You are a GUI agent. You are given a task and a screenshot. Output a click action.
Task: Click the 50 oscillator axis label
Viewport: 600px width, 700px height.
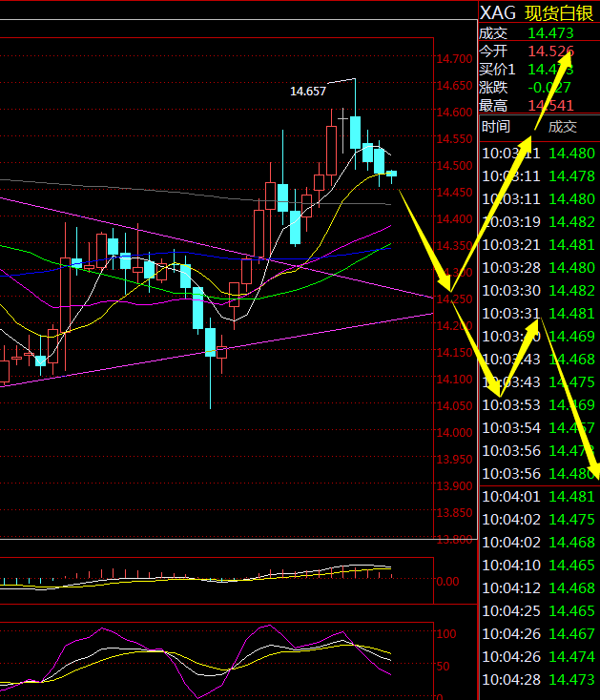443,667
